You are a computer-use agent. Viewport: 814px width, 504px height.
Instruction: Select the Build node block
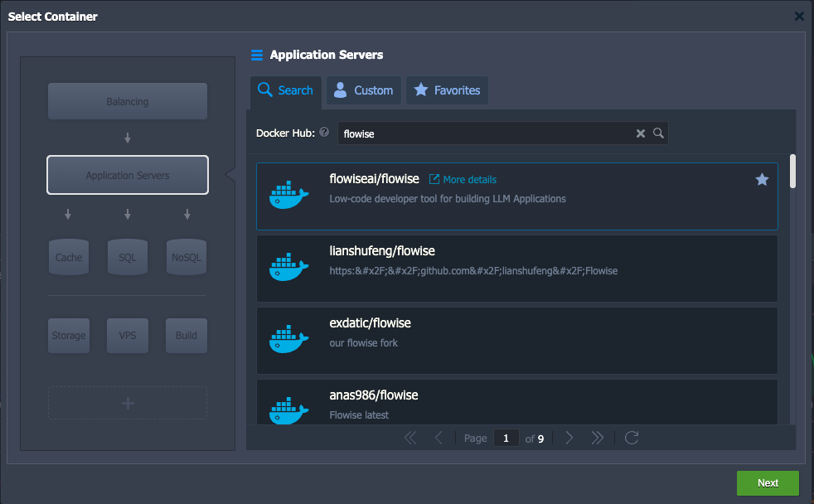(187, 335)
